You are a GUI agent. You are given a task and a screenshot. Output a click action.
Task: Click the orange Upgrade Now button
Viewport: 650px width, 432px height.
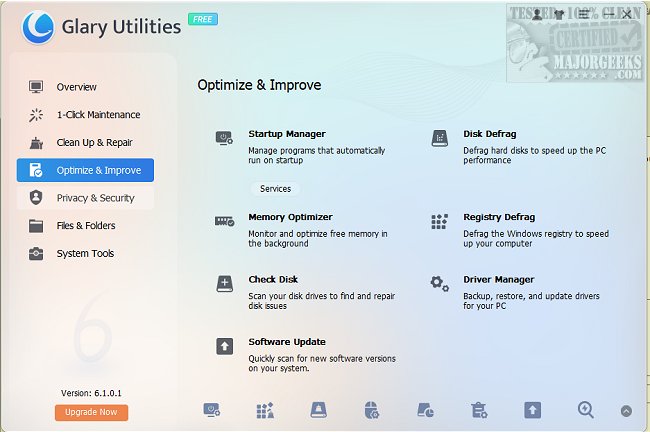tap(91, 412)
